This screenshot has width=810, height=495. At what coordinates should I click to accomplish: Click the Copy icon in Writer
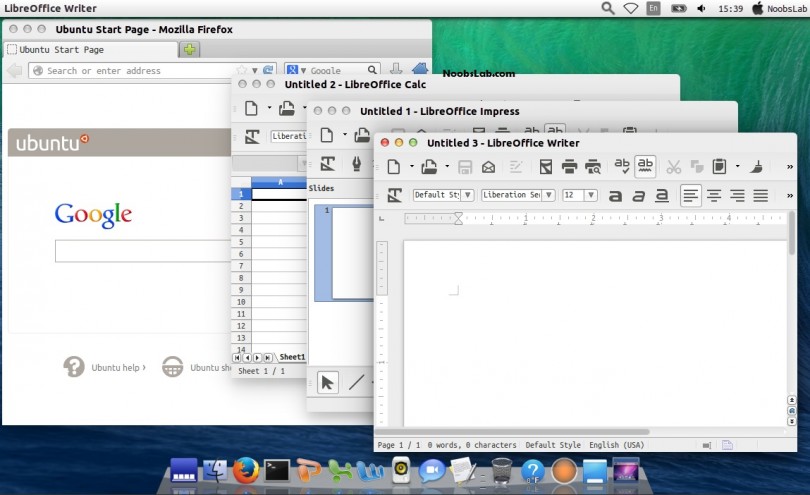click(697, 167)
